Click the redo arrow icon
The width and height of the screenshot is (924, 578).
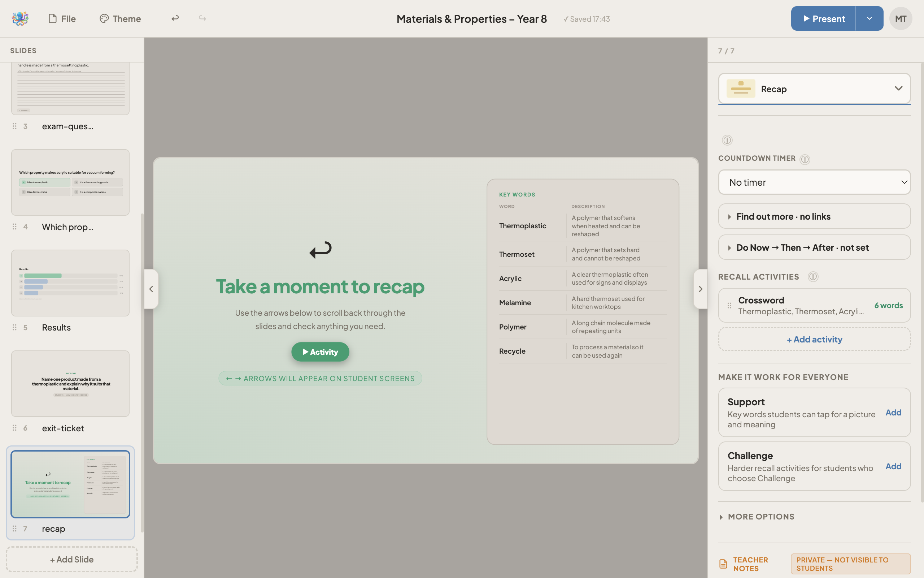pos(202,18)
